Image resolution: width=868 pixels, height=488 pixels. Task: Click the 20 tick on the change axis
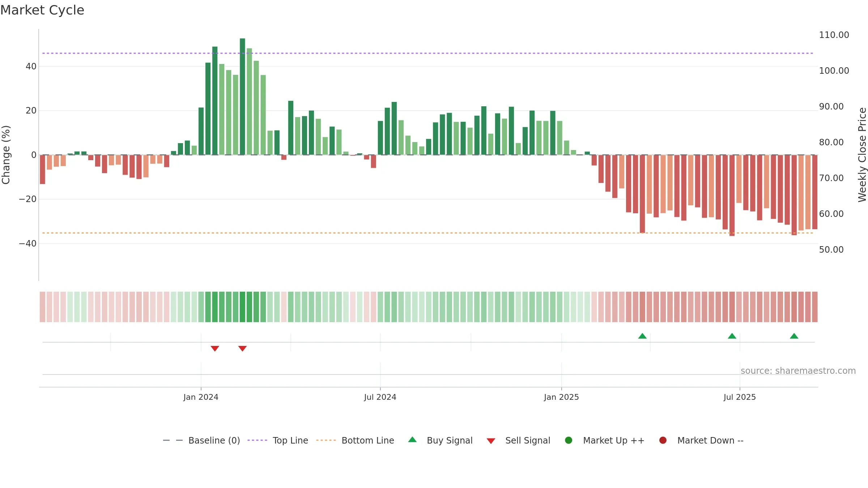pyautogui.click(x=31, y=111)
